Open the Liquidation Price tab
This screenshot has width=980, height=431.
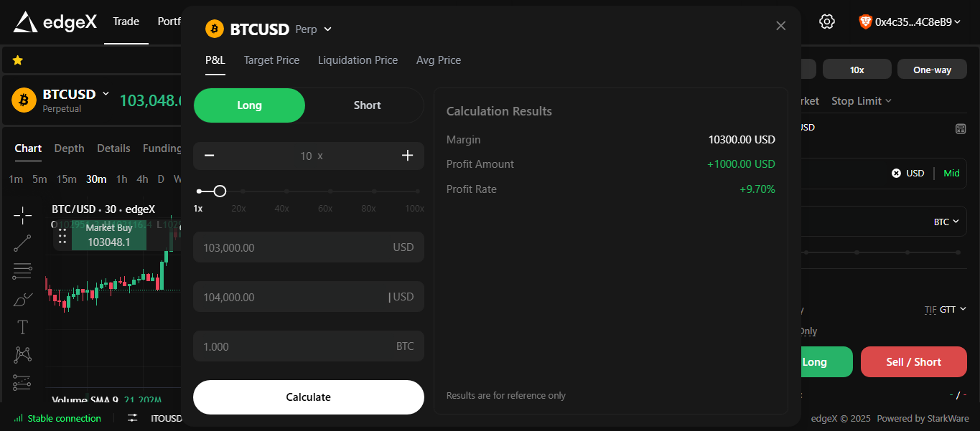click(358, 60)
